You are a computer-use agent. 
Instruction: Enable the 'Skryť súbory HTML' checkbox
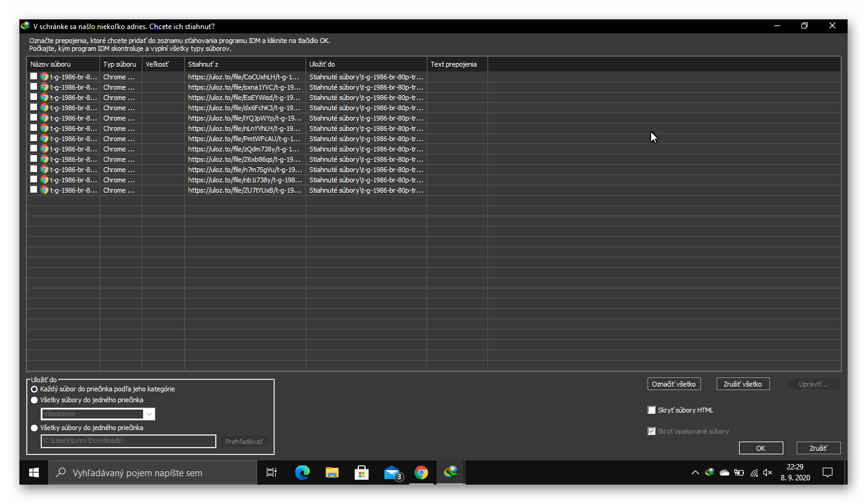(652, 410)
